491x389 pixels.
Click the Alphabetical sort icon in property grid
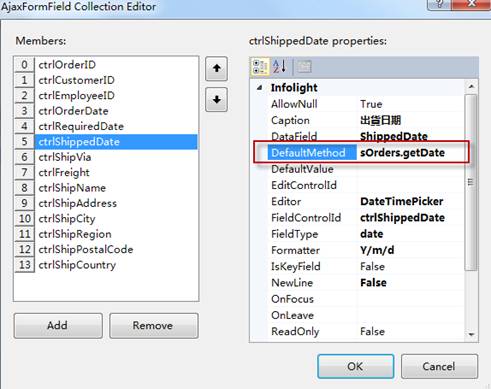click(x=279, y=66)
